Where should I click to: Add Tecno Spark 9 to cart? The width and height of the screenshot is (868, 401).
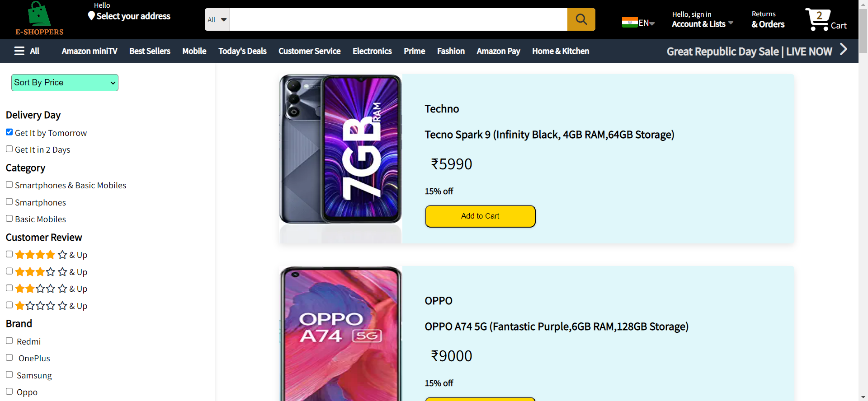(480, 216)
